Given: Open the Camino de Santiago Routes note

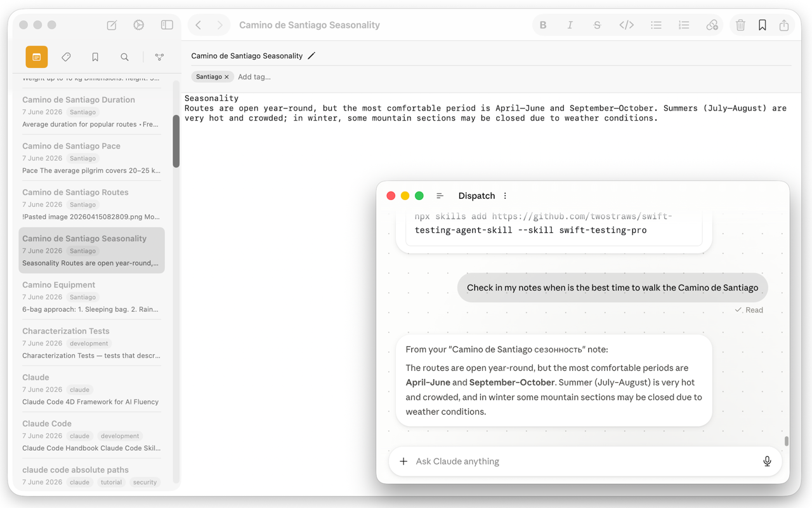Looking at the screenshot, I should click(x=91, y=204).
